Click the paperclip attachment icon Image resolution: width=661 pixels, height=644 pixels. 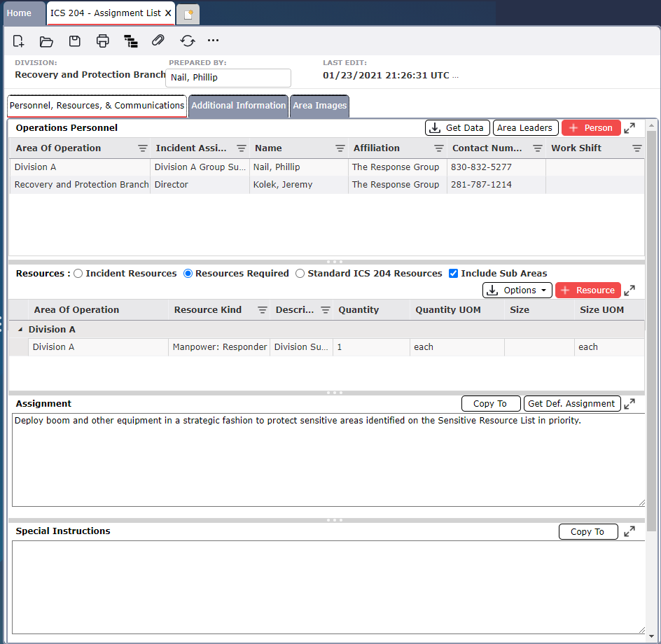pyautogui.click(x=158, y=41)
